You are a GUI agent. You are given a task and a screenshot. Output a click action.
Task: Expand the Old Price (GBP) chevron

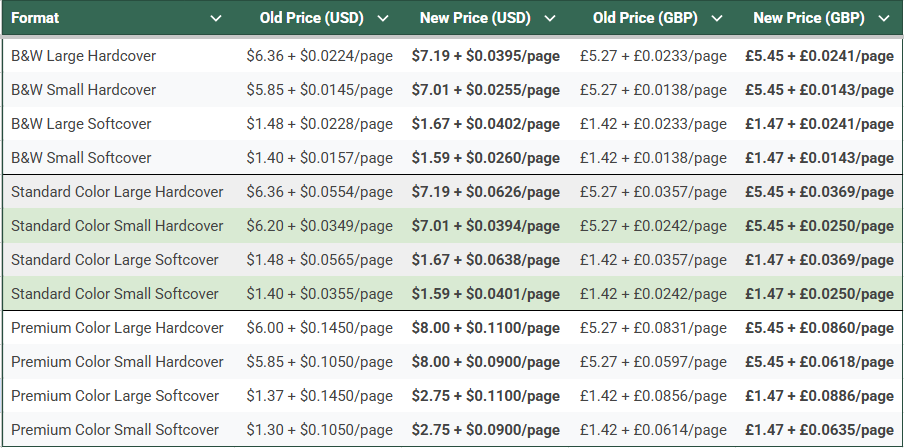tap(716, 18)
